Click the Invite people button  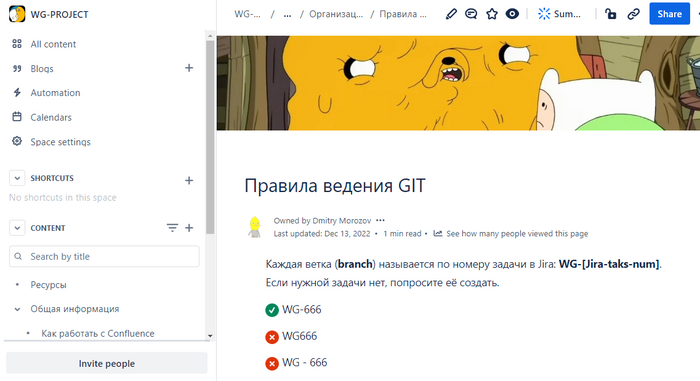point(107,364)
